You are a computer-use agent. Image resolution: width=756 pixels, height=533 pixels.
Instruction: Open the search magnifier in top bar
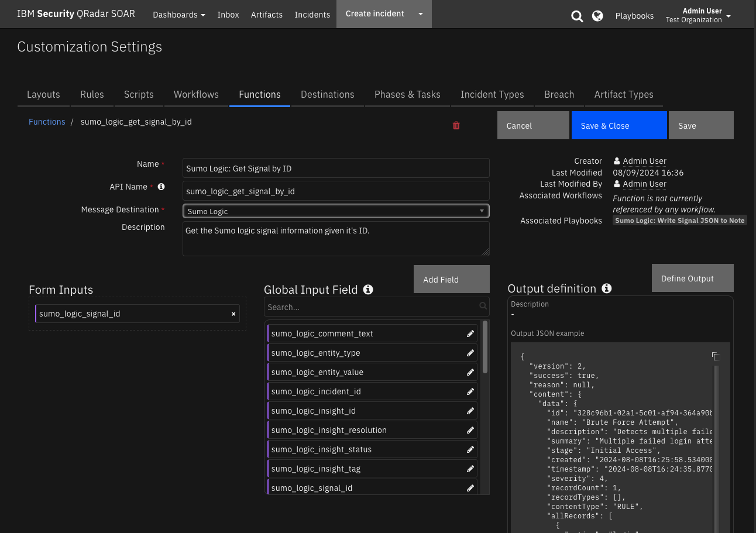click(x=577, y=16)
